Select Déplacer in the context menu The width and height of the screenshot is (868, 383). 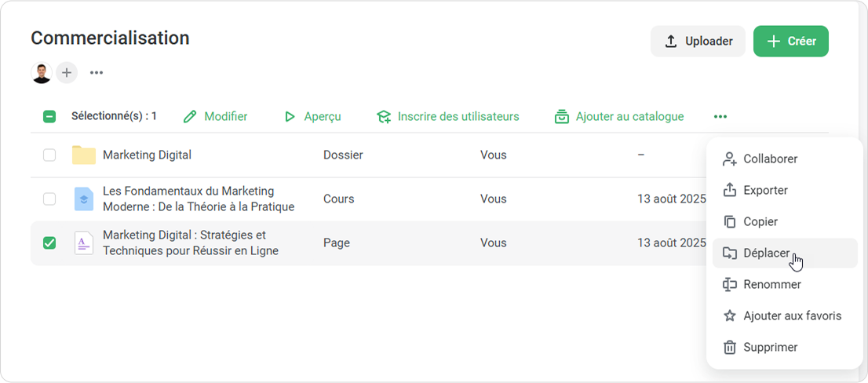coord(766,253)
